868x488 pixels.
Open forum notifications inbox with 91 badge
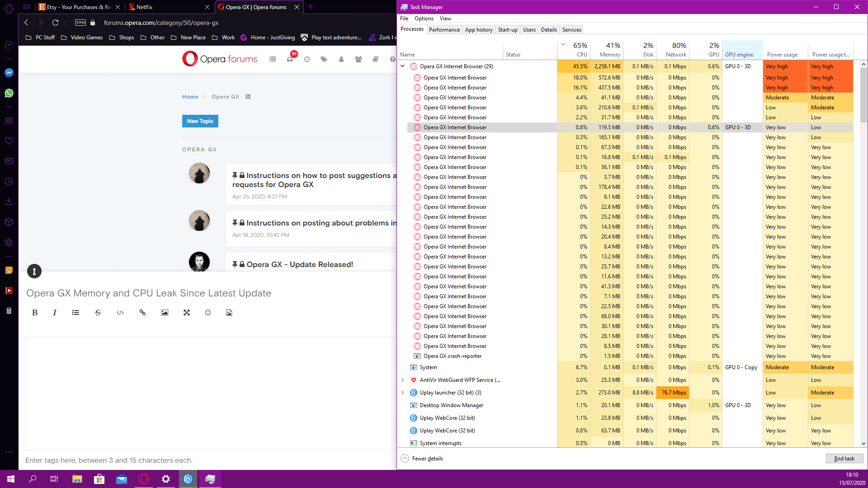[x=290, y=59]
